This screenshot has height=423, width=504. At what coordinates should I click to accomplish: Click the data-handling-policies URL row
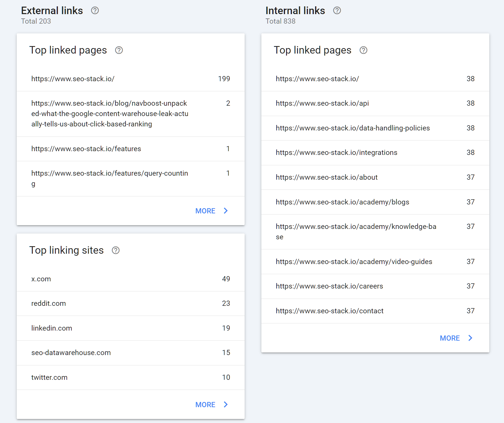(375, 128)
